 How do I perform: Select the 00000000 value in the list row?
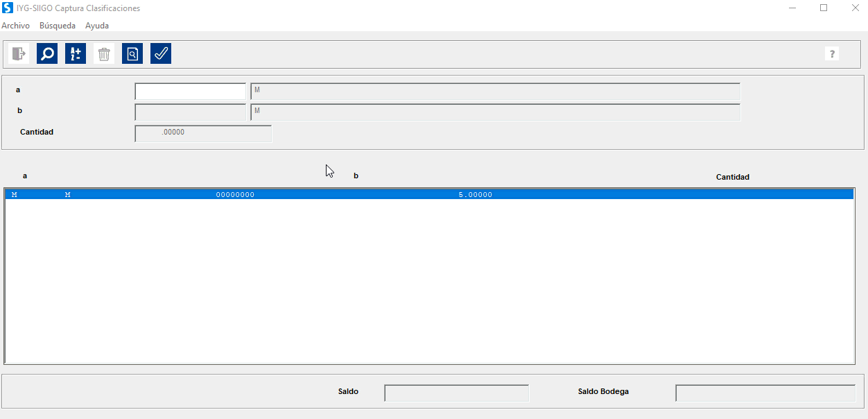coord(235,195)
